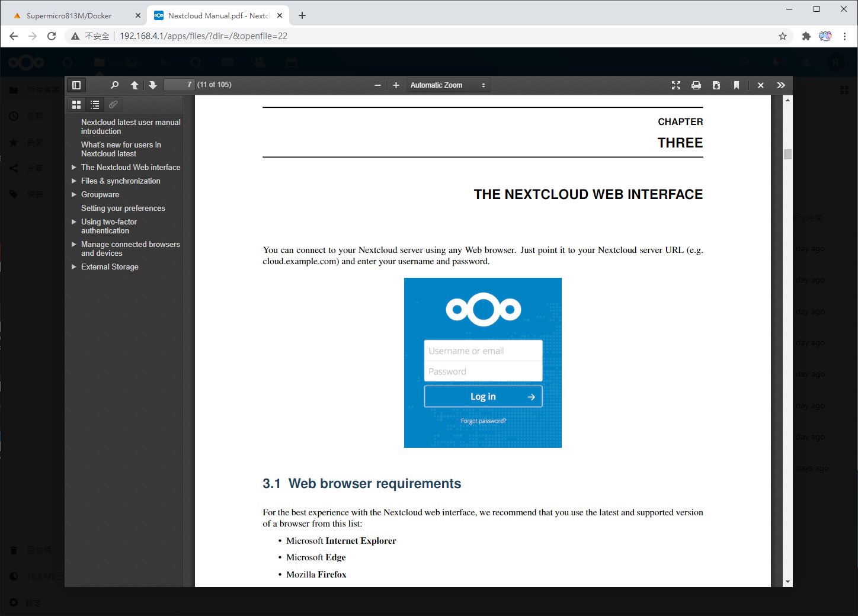Zoom out with the minus button
This screenshot has height=616, width=858.
point(377,85)
